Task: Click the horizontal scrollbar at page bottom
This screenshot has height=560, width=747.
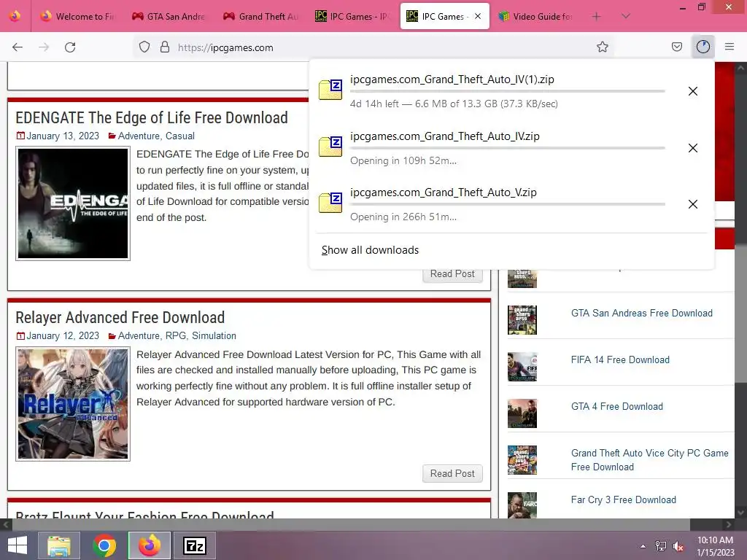Action: coord(351,524)
